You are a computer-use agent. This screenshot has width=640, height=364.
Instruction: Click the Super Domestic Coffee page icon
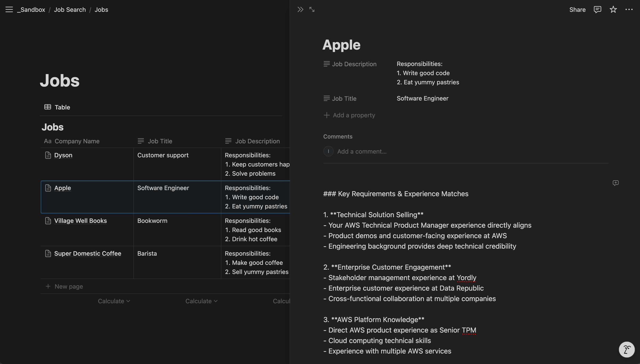[48, 253]
